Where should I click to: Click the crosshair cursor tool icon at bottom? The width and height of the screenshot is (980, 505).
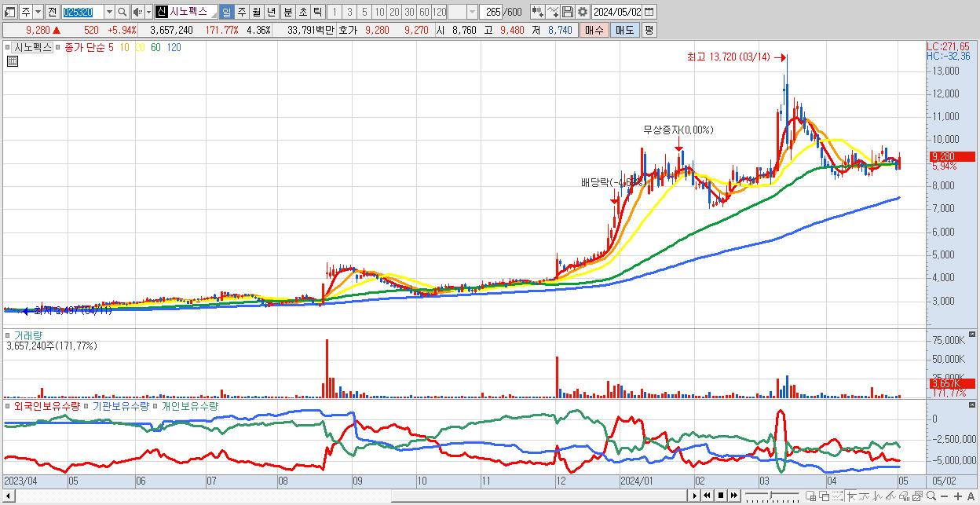851,496
